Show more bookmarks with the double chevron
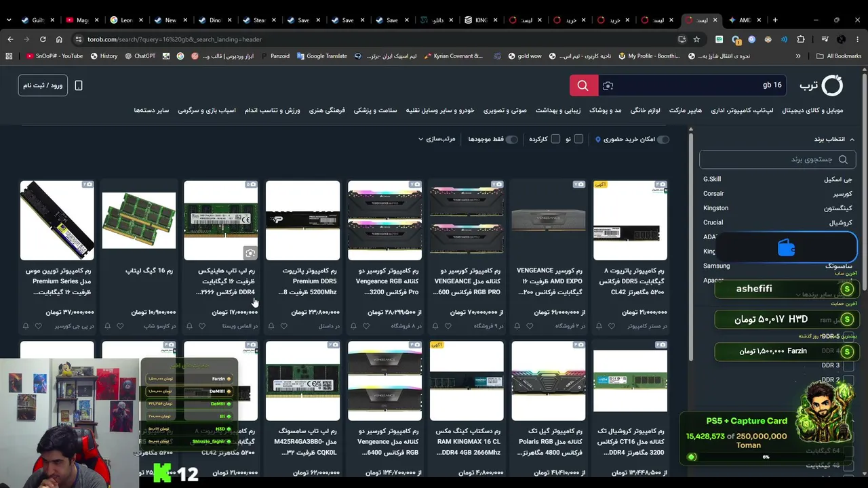868x488 pixels. coord(798,56)
